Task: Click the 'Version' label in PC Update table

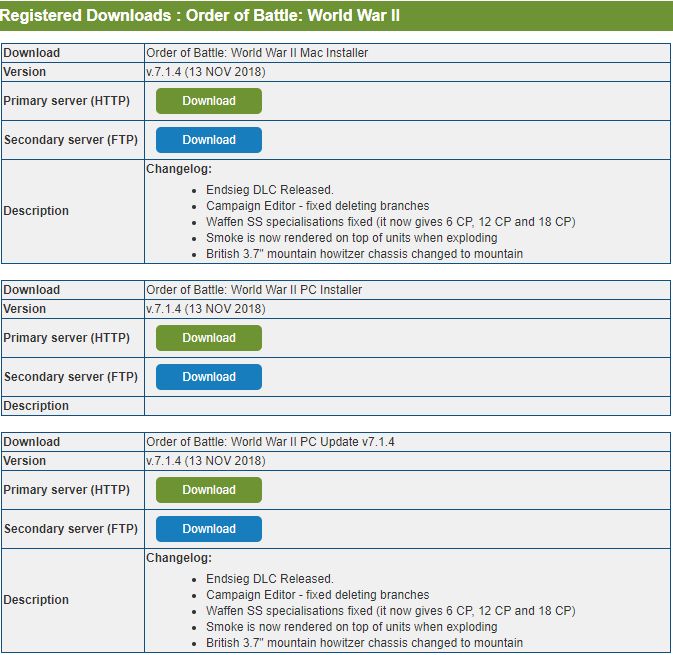Action: (24, 461)
